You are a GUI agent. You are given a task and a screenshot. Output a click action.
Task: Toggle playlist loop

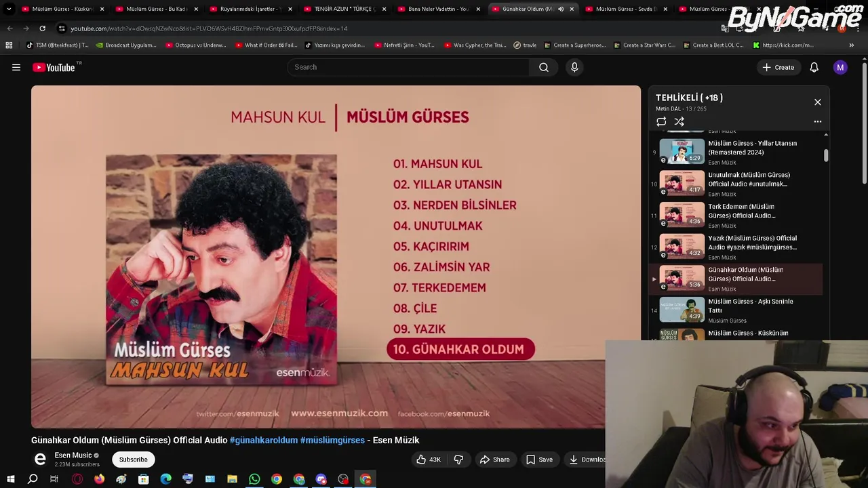661,122
